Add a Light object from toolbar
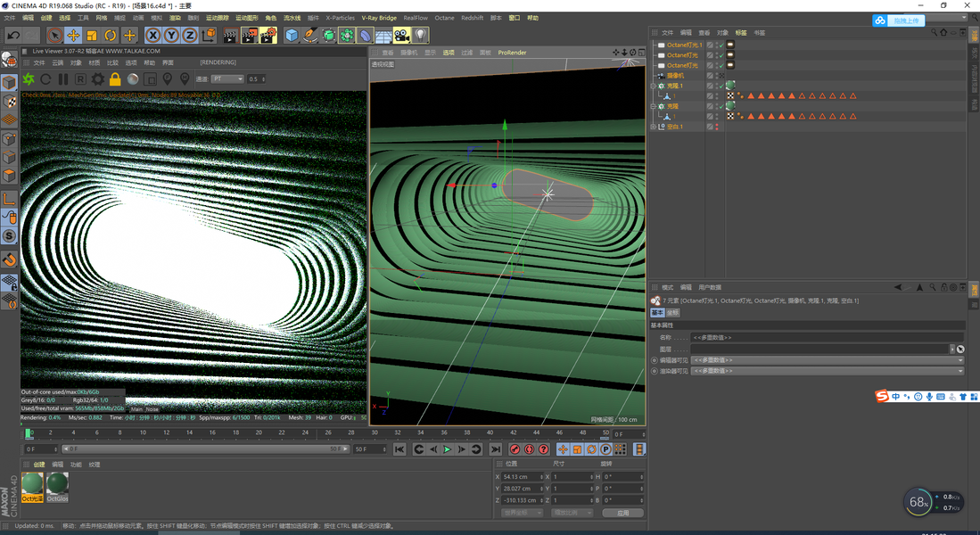The height and width of the screenshot is (535, 980). tap(421, 36)
